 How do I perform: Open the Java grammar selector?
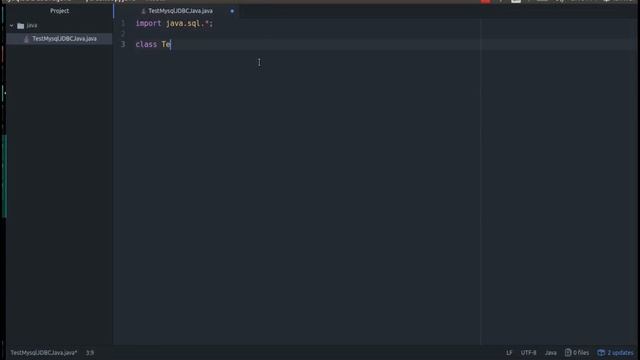[551, 353]
